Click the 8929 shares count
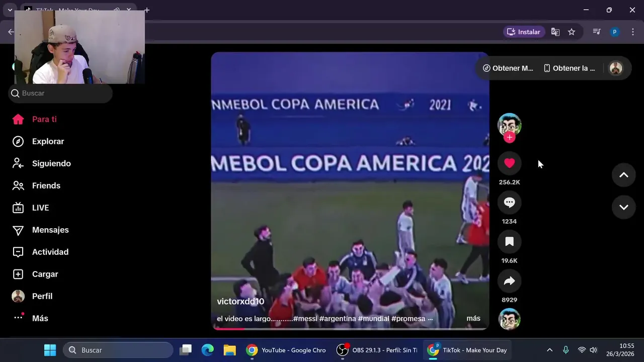Image resolution: width=644 pixels, height=362 pixels. pyautogui.click(x=509, y=300)
